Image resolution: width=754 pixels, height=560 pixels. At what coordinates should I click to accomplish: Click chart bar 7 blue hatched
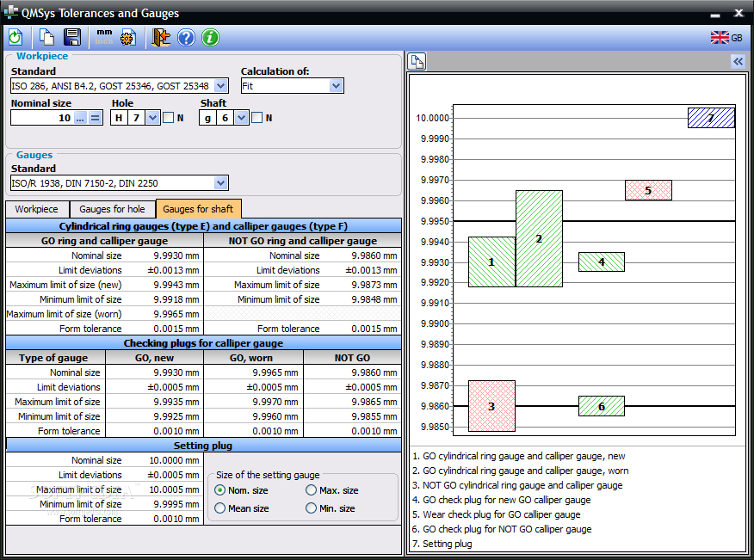point(711,118)
